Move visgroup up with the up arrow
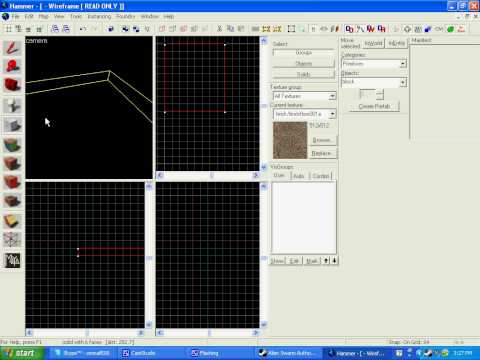This screenshot has height=360, width=480. tap(326, 261)
